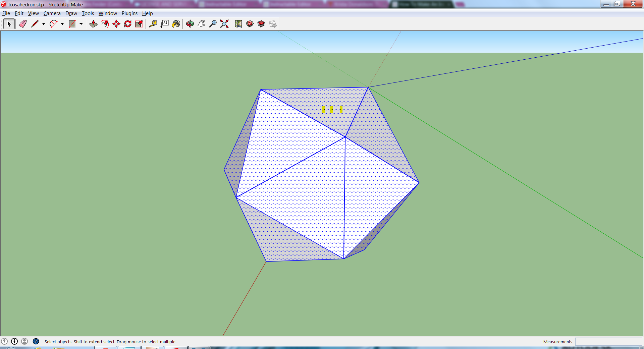
Task: Expand the Line tool dropdown arrow
Action: (43, 24)
